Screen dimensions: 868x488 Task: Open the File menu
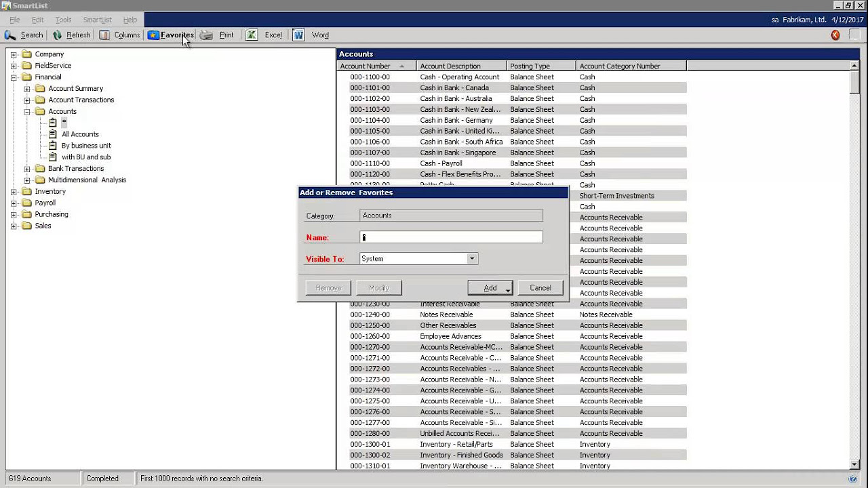pyautogui.click(x=15, y=20)
